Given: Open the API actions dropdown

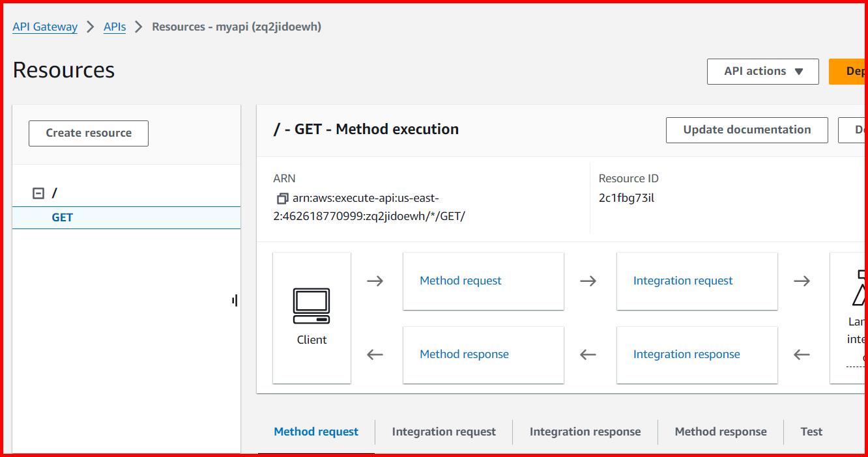Looking at the screenshot, I should pos(762,72).
